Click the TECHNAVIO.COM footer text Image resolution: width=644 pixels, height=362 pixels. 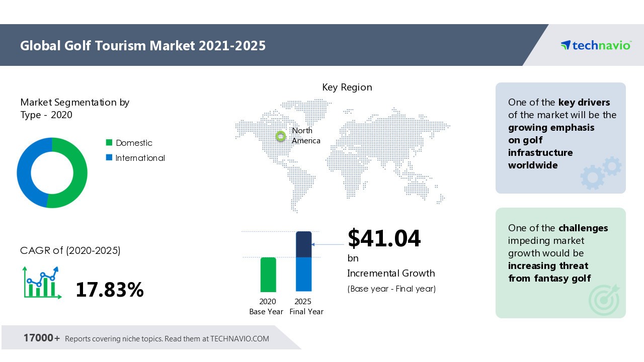pos(239,339)
